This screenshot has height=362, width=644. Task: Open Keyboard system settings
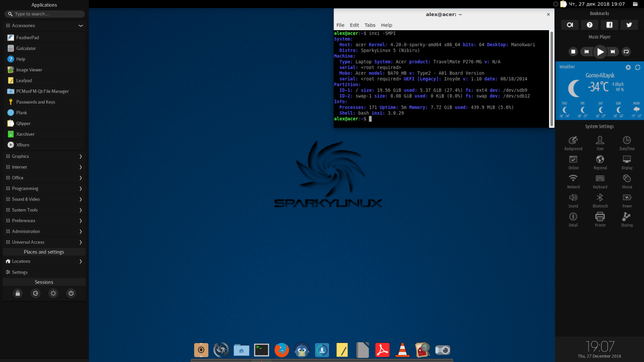(600, 182)
